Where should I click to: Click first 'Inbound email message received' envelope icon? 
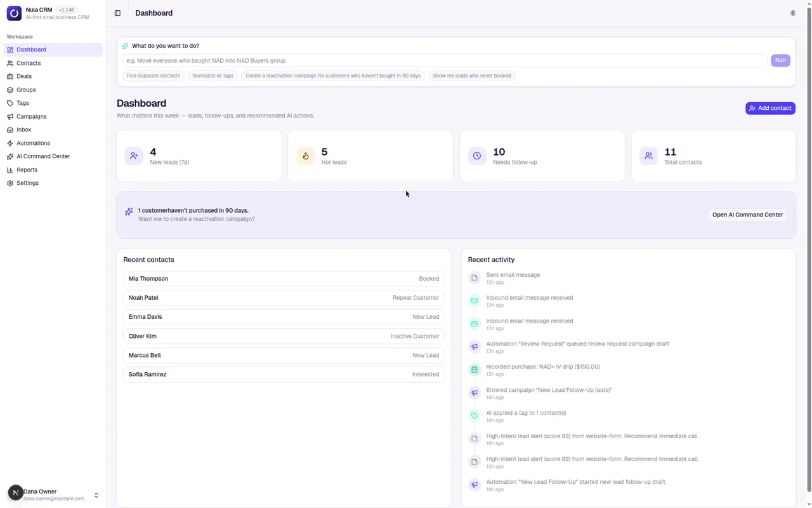point(475,300)
